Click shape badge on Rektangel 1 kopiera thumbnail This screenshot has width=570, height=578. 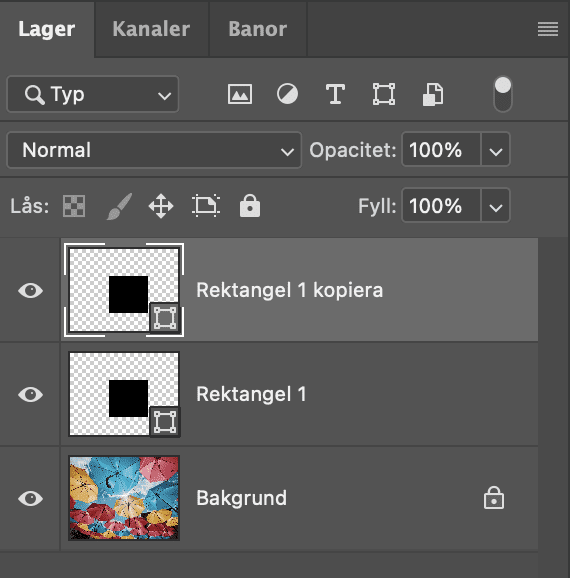click(165, 317)
